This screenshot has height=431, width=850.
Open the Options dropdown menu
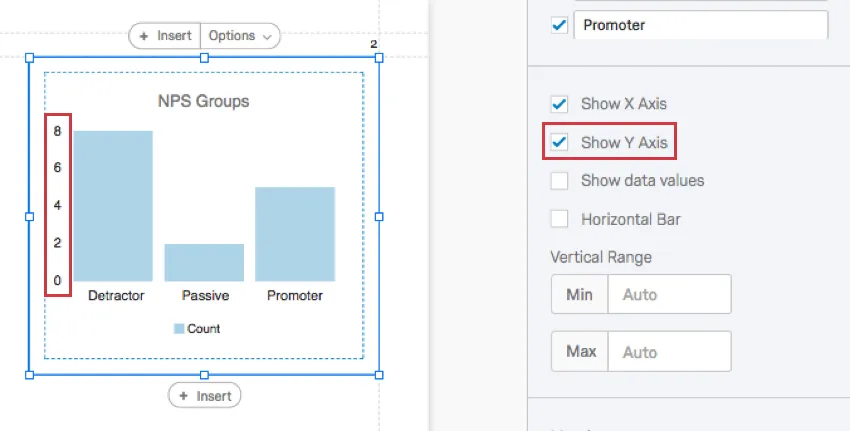pos(240,36)
